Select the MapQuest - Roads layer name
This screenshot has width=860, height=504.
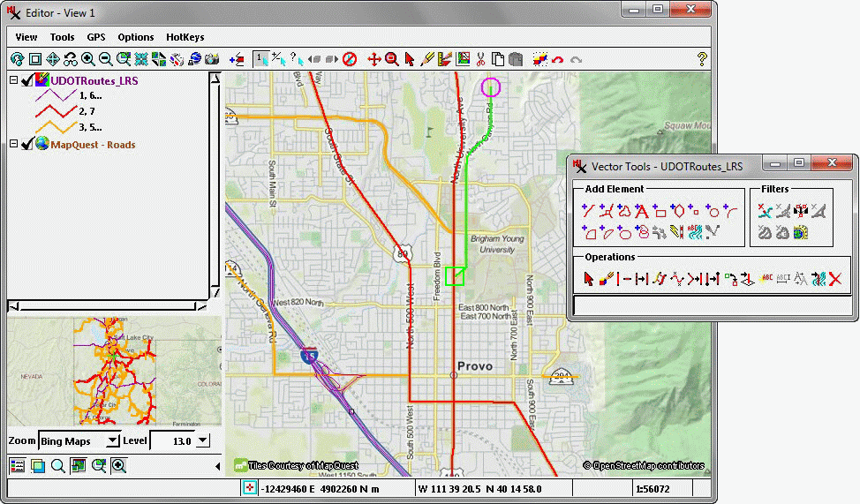point(93,145)
